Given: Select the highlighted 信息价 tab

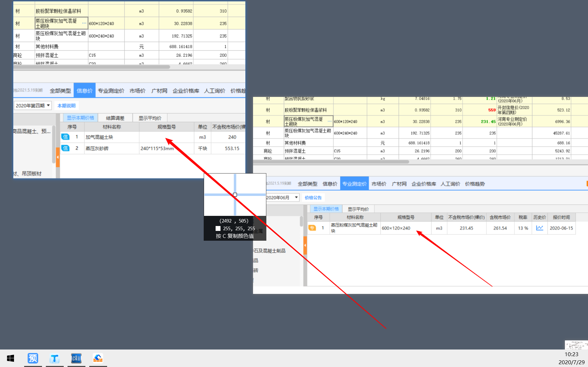Looking at the screenshot, I should click(84, 91).
